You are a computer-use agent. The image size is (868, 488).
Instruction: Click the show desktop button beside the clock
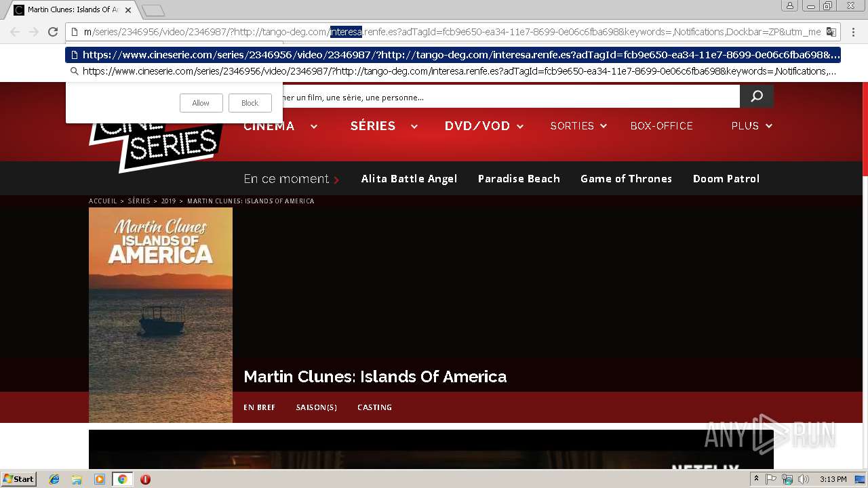click(x=861, y=479)
